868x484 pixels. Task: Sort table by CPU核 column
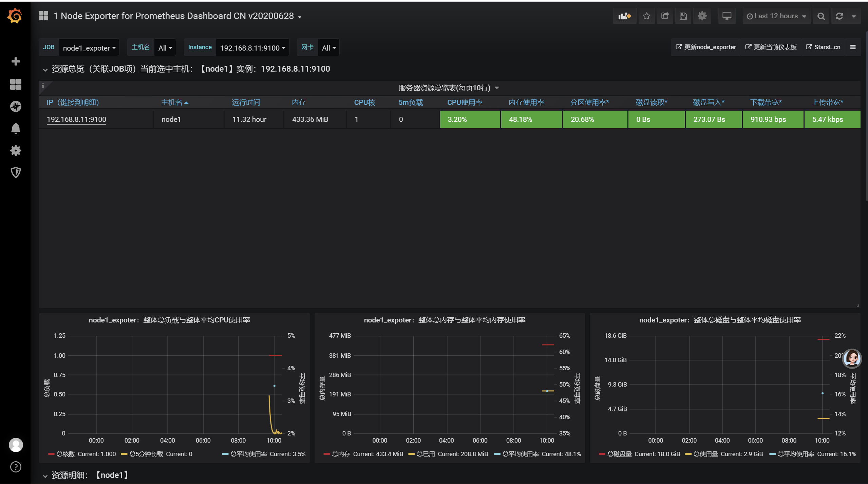tap(364, 103)
